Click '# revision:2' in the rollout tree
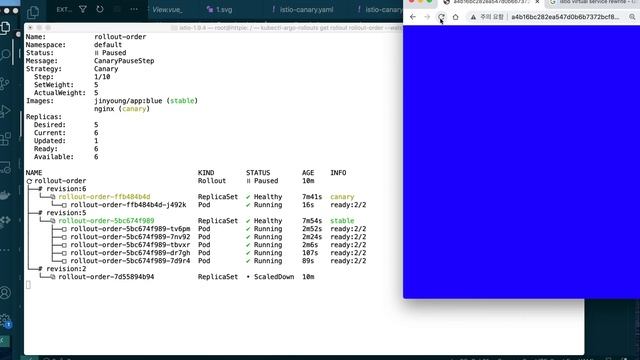Image resolution: width=640 pixels, height=360 pixels. point(62,269)
